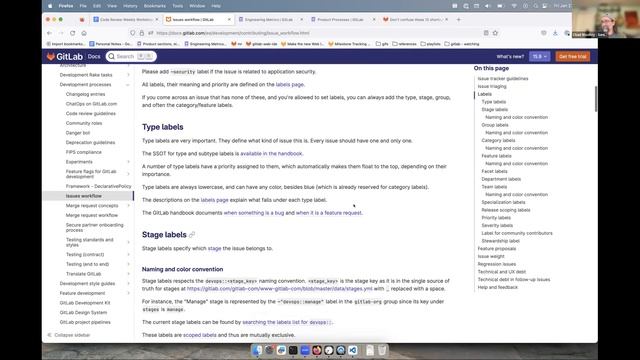Open the scoped labels link
The height and width of the screenshot is (360, 640).
(x=200, y=335)
